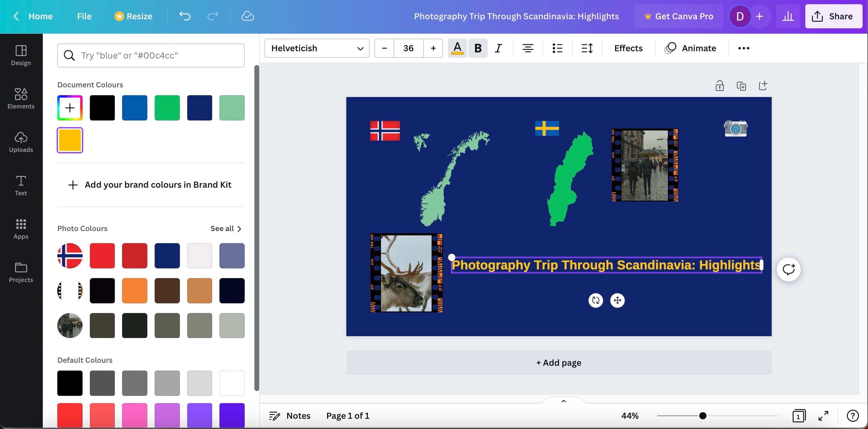Click the lock page icon
The width and height of the screenshot is (868, 429).
pos(719,86)
